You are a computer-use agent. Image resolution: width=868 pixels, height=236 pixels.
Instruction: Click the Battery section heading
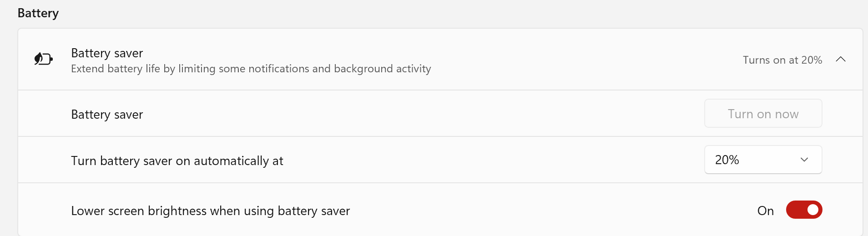(x=38, y=13)
